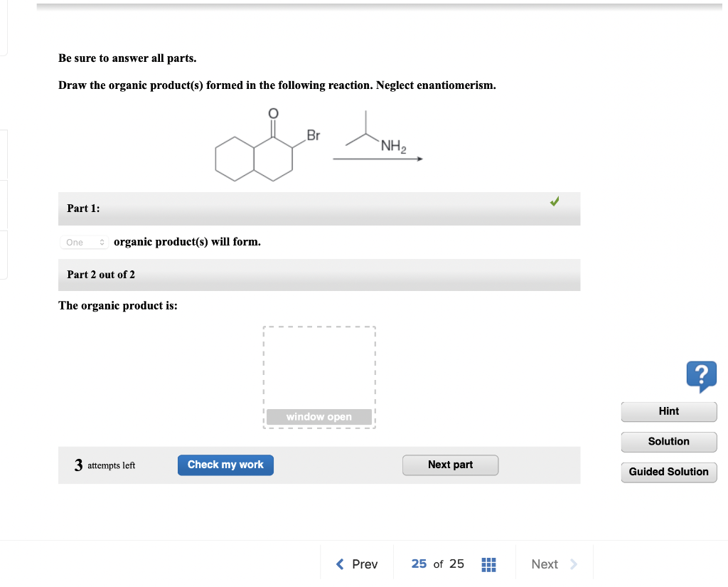This screenshot has height=587, width=728.
Task: Click the reaction arrow in the scheme
Action: pos(377,159)
